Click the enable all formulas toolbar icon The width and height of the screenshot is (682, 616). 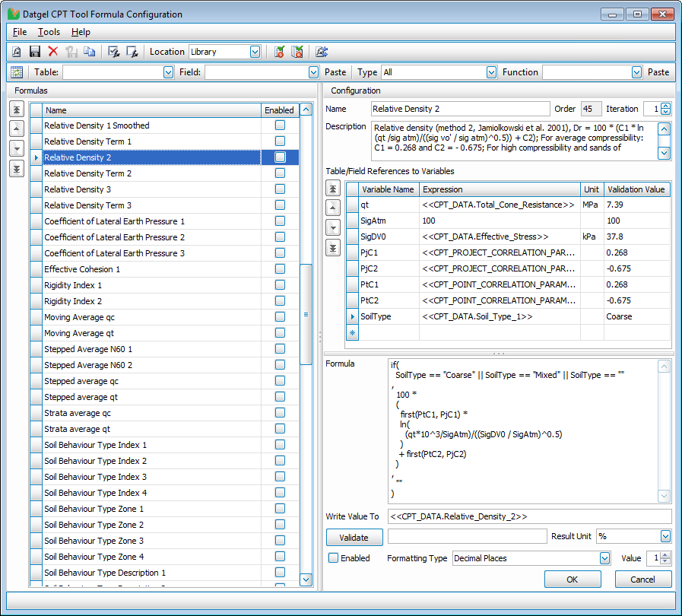114,52
